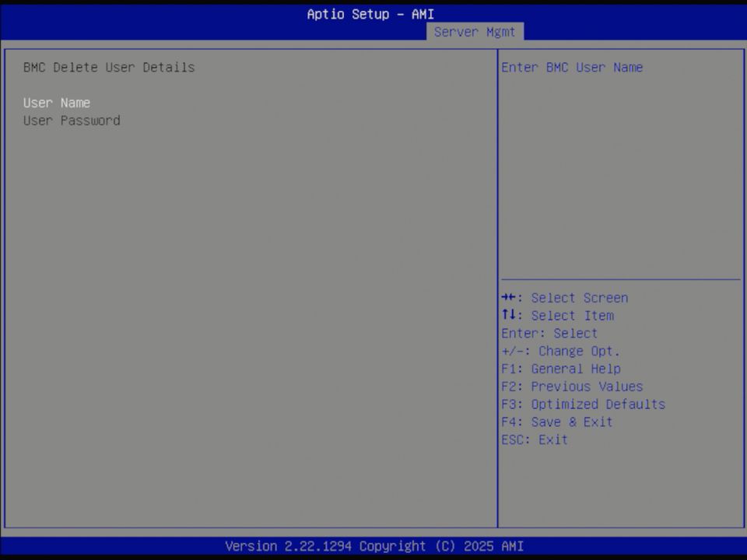Select the F4: Save & Exit entry
This screenshot has width=747, height=560.
coord(557,422)
